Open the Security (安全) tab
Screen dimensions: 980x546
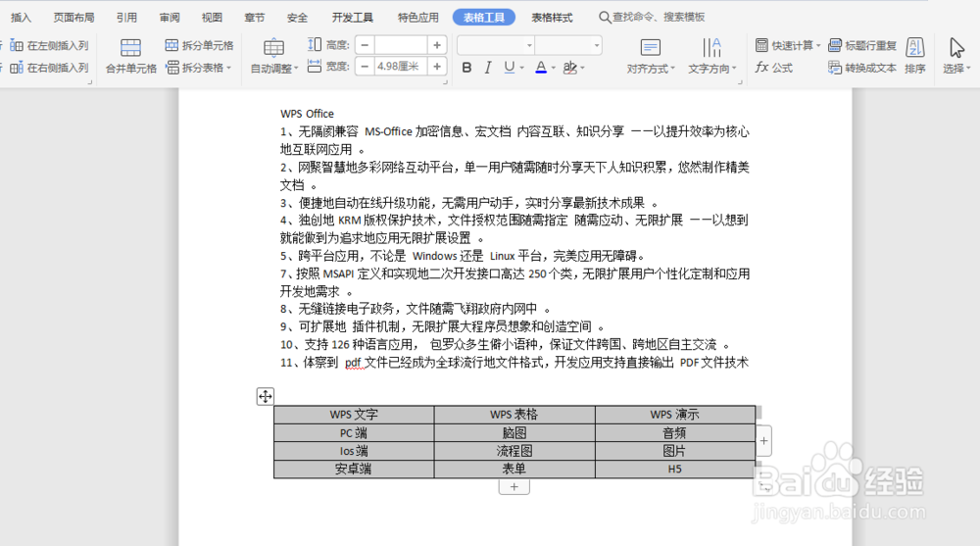pyautogui.click(x=297, y=18)
